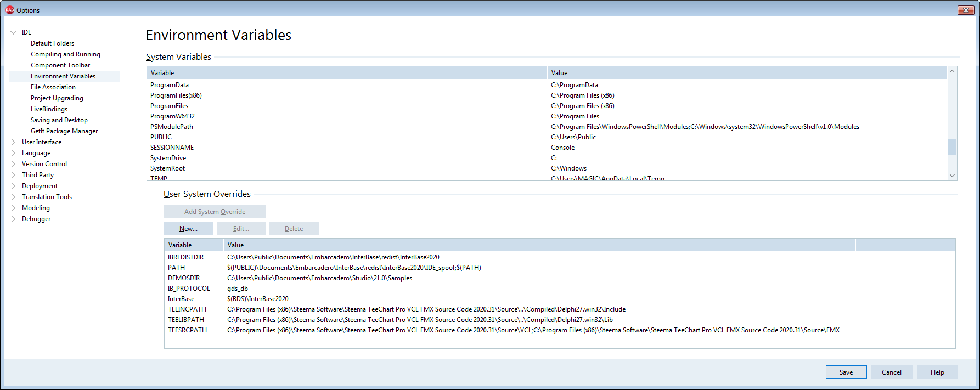The width and height of the screenshot is (980, 390).
Task: Select DEMOSDIR override row
Action: 560,278
